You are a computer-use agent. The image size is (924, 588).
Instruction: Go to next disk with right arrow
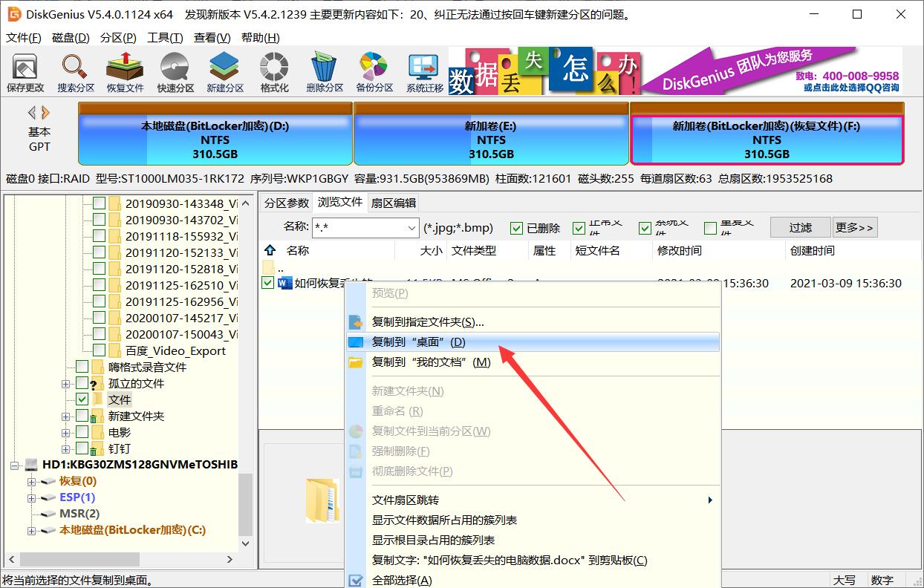(x=46, y=113)
